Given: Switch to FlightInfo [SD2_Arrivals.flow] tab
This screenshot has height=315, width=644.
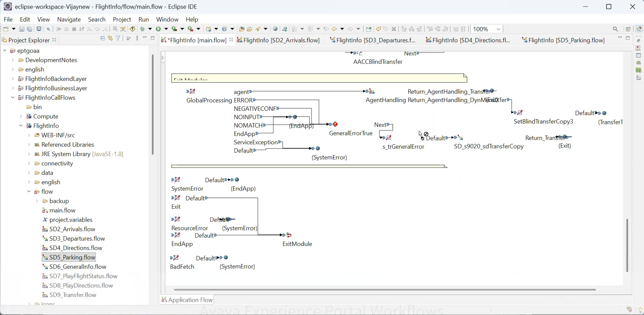Looking at the screenshot, I should click(x=278, y=40).
